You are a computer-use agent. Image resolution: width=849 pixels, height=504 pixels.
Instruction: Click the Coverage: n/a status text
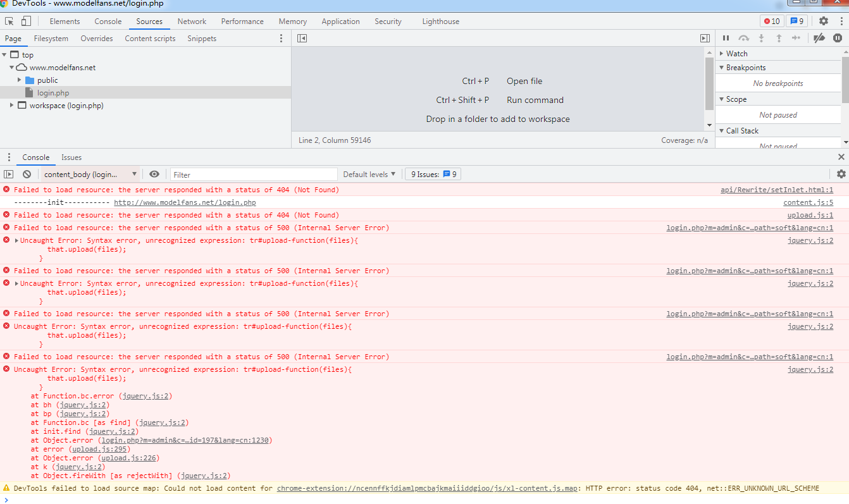point(685,140)
